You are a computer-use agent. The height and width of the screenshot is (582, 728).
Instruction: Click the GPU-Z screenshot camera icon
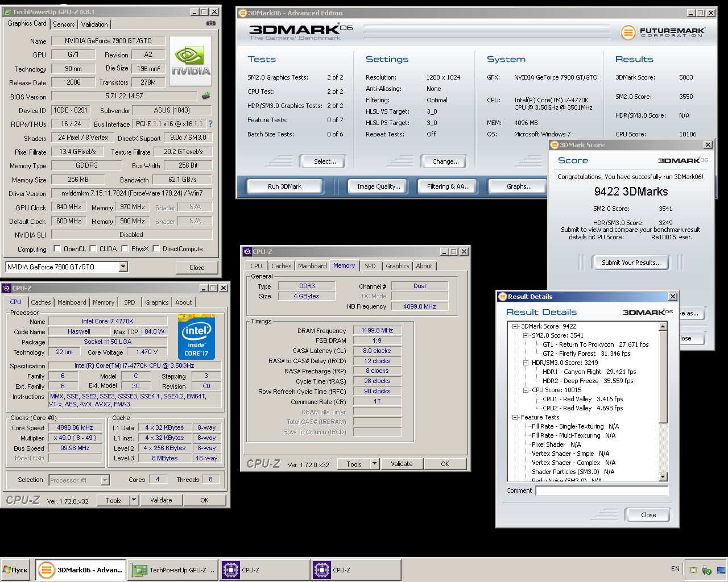point(211,23)
